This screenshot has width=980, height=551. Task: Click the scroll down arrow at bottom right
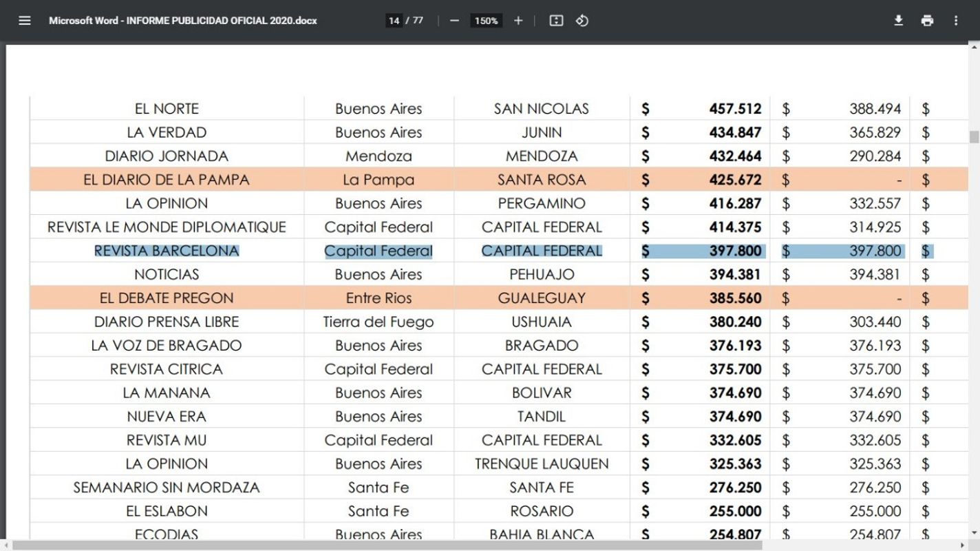pos(974,534)
